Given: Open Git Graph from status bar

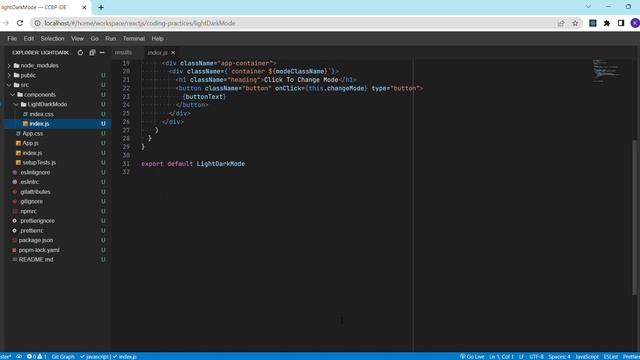Looking at the screenshot, I should pos(63,356).
